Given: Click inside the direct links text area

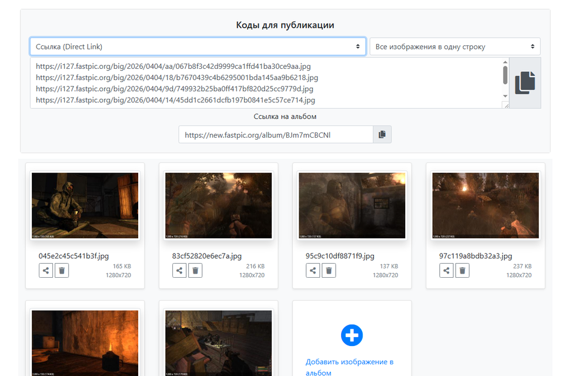Looking at the screenshot, I should click(265, 83).
